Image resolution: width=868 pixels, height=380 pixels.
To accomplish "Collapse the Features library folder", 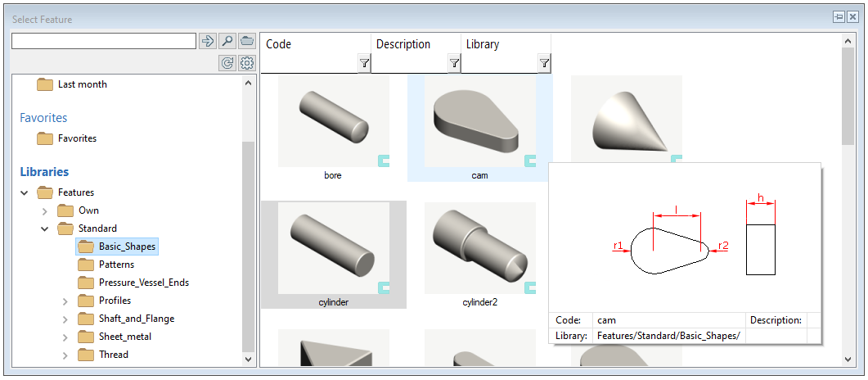I will click(25, 193).
